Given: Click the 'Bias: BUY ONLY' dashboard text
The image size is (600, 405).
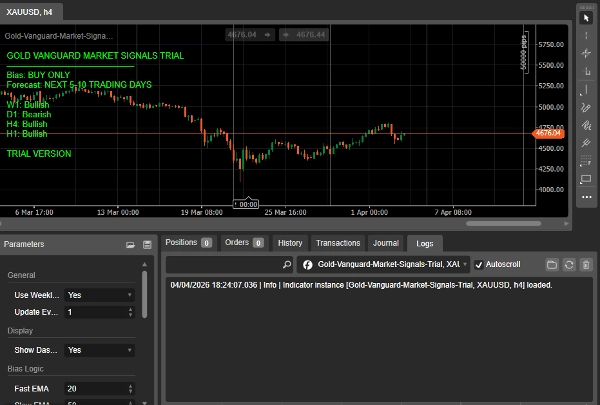Looking at the screenshot, I should point(38,75).
